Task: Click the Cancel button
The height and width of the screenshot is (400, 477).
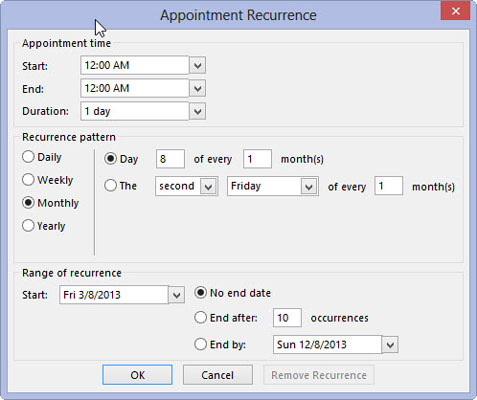Action: (218, 375)
